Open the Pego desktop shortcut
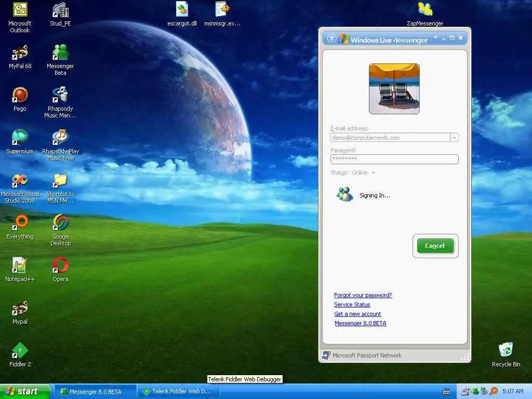532x399 pixels. (20, 99)
